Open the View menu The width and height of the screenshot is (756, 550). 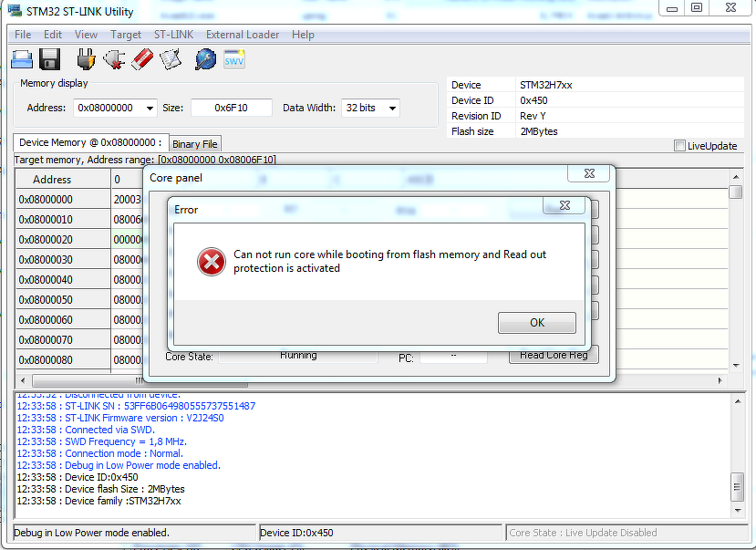point(86,35)
